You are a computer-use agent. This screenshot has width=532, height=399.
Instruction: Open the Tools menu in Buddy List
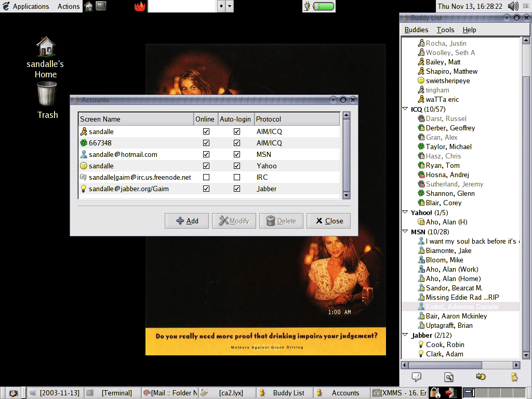pyautogui.click(x=445, y=30)
